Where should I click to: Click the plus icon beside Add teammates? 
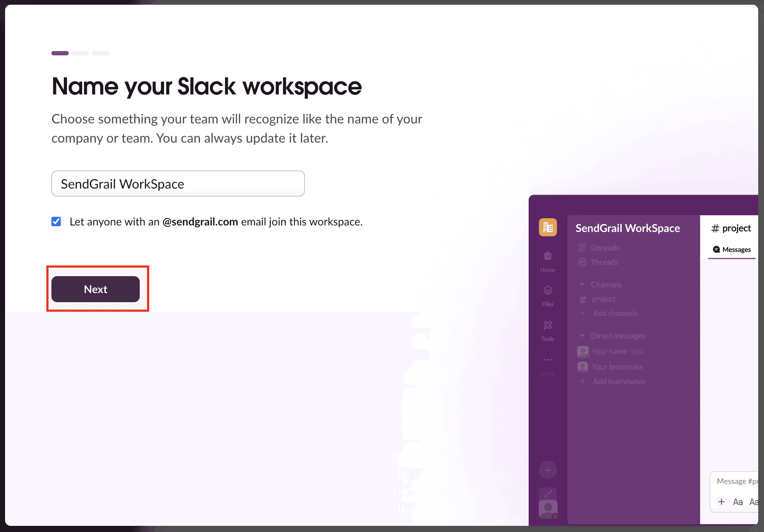pos(583,381)
